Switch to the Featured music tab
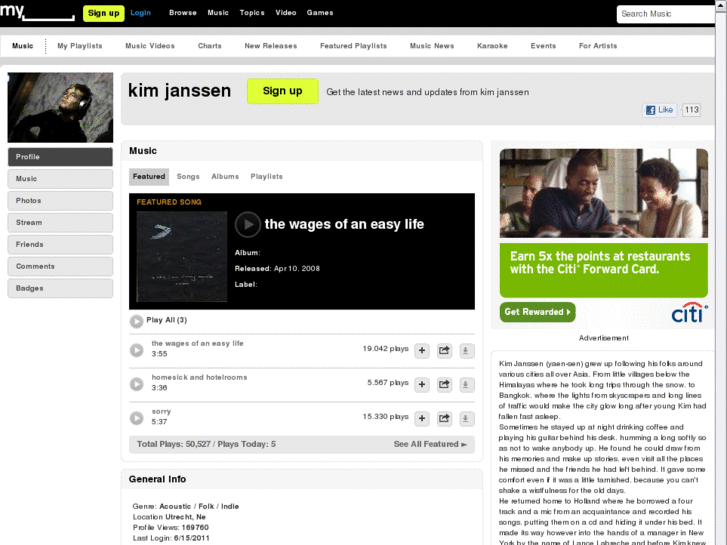This screenshot has width=727, height=545. tap(149, 177)
